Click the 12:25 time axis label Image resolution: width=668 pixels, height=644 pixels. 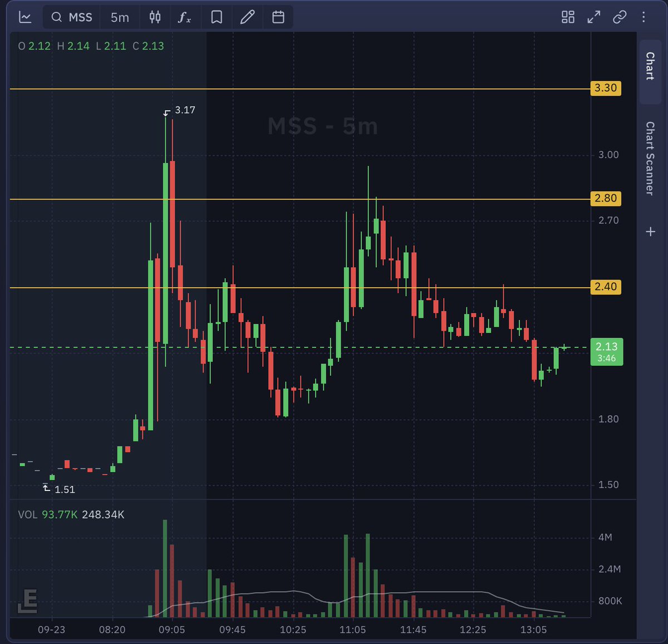point(473,630)
